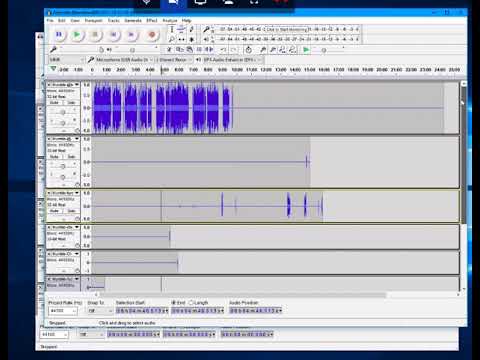The image size is (480, 360).
Task: Mute the second audio track
Action: [54, 156]
